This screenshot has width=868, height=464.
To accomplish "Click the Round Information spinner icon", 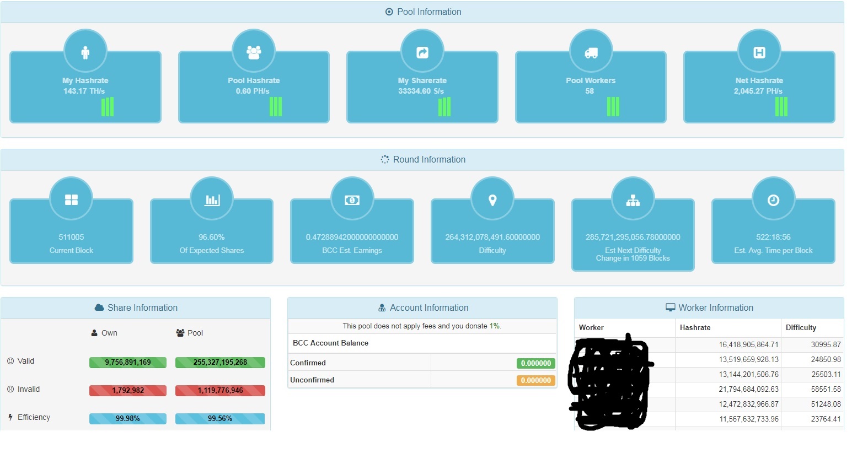I will 385,159.
